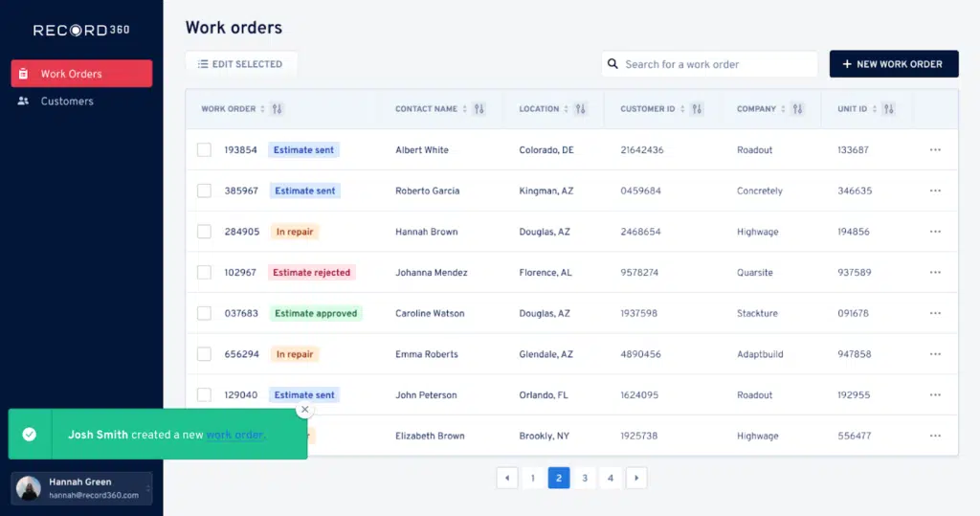Dismiss the Josh Smith notification toast
This screenshot has width=980, height=516.
click(304, 410)
